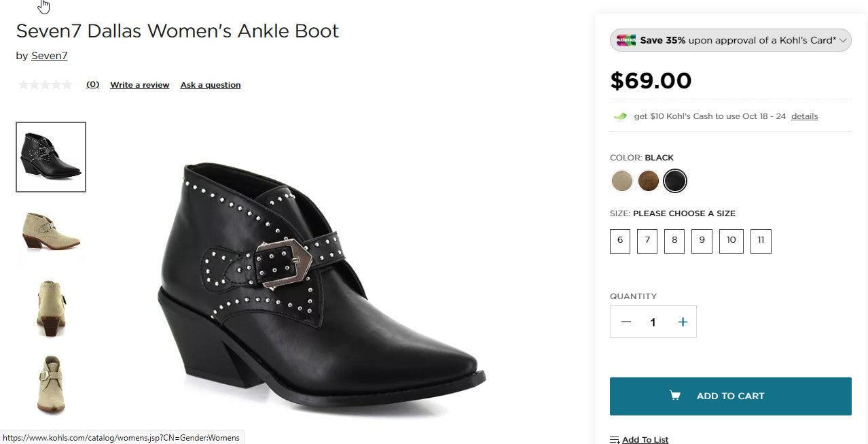Viewport: 868px width, 444px height.
Task: Select size 9
Action: click(x=701, y=241)
